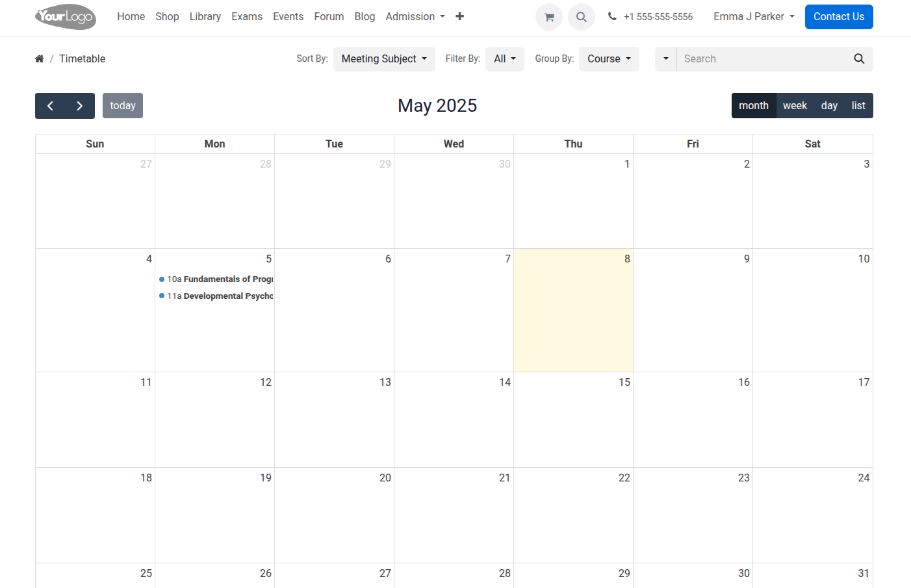Viewport: 911px width, 588px height.
Task: Open the All filter dropdown
Action: tap(505, 58)
